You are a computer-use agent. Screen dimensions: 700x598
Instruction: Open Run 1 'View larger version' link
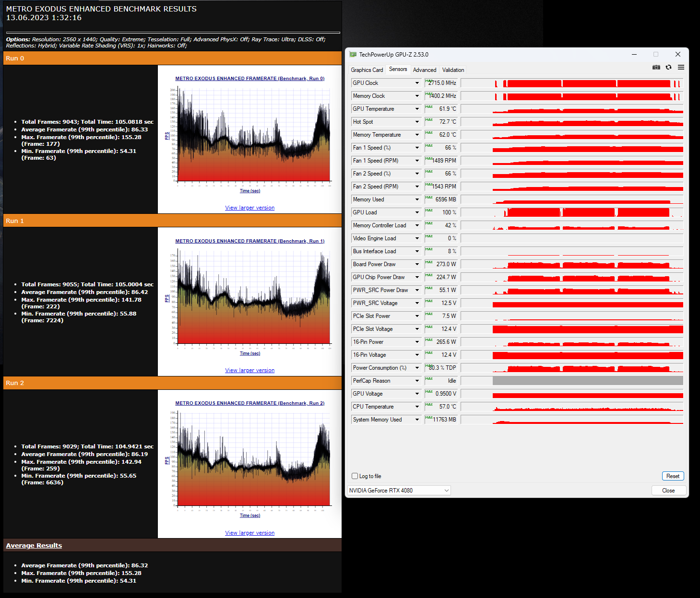click(250, 371)
